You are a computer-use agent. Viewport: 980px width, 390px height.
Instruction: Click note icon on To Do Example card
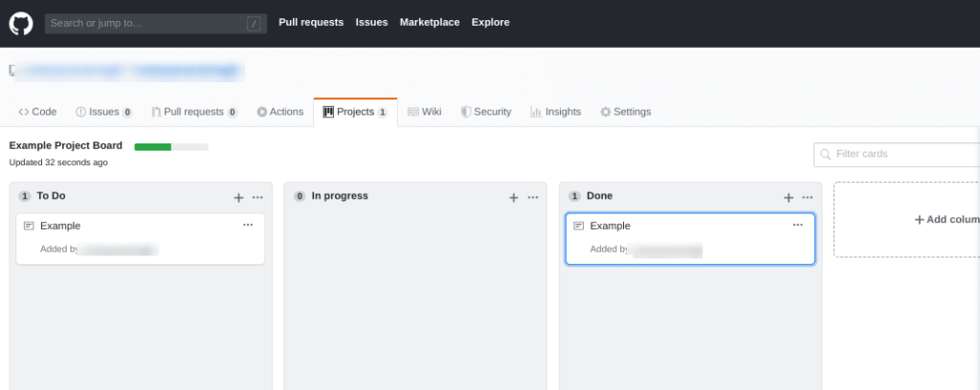pyautogui.click(x=29, y=226)
